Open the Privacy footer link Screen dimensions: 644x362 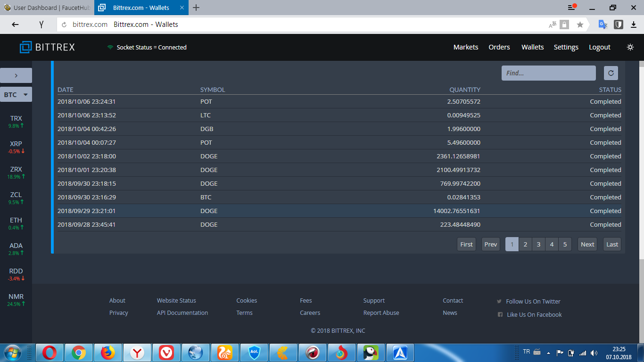click(119, 313)
